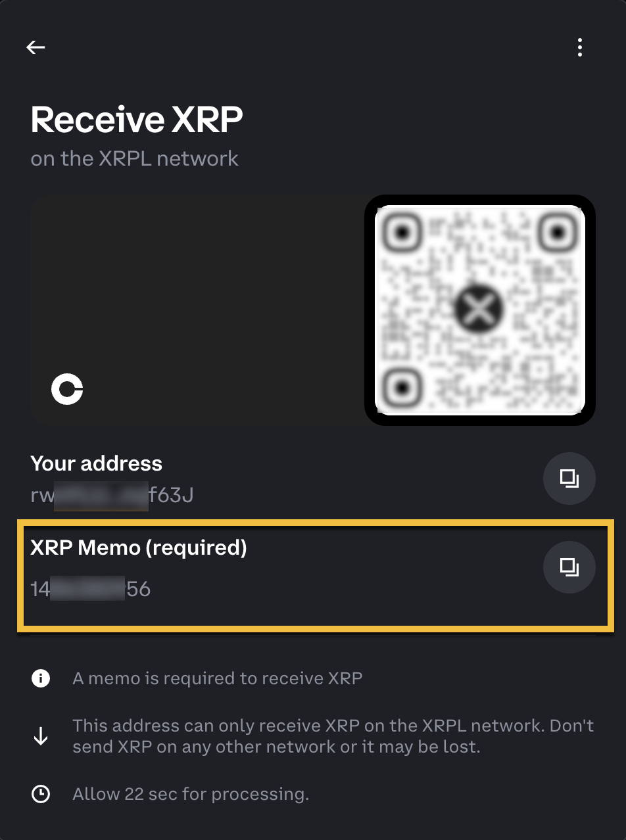Image resolution: width=626 pixels, height=840 pixels.
Task: Tap the blurred QR code image
Action: click(x=480, y=310)
